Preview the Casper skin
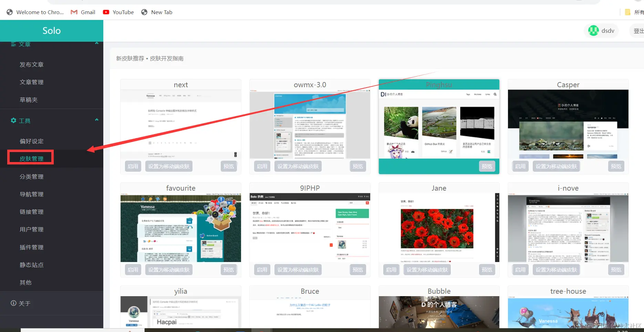Screen dimensions: 644x332 [616, 166]
